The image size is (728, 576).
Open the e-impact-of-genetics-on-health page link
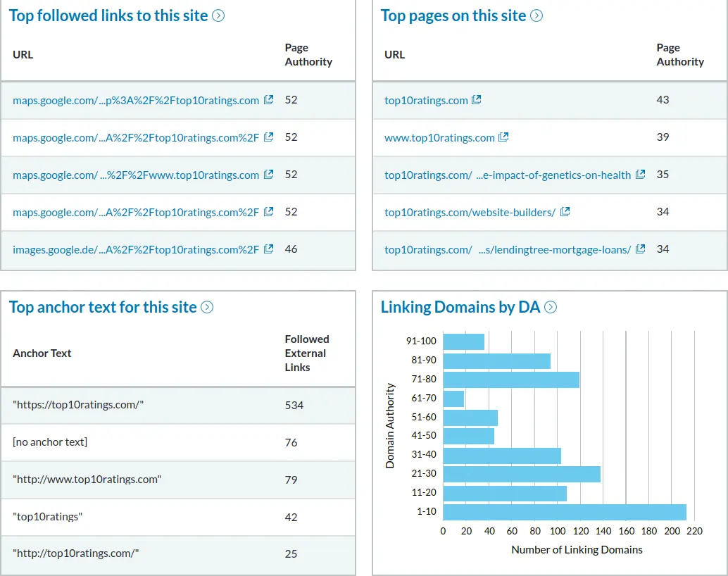click(x=508, y=175)
